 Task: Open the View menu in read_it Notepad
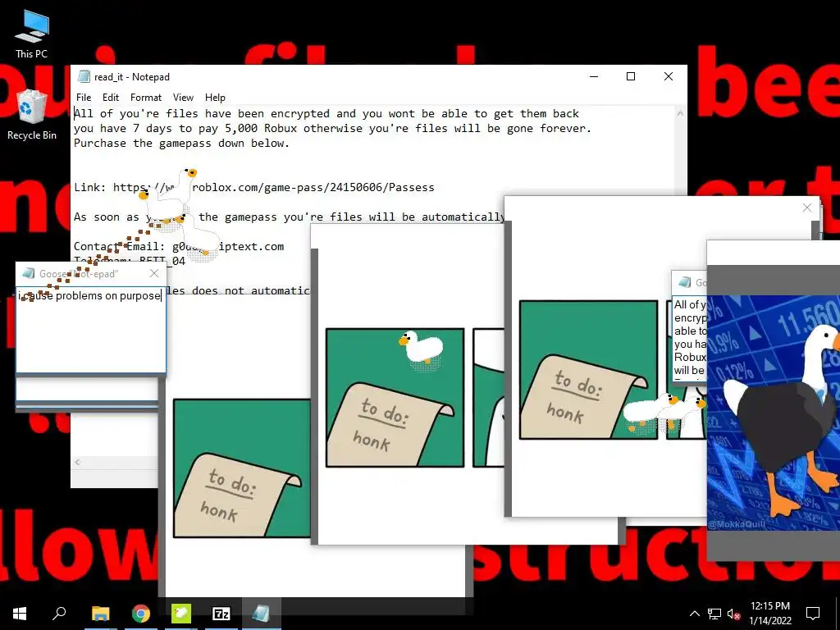(x=183, y=98)
